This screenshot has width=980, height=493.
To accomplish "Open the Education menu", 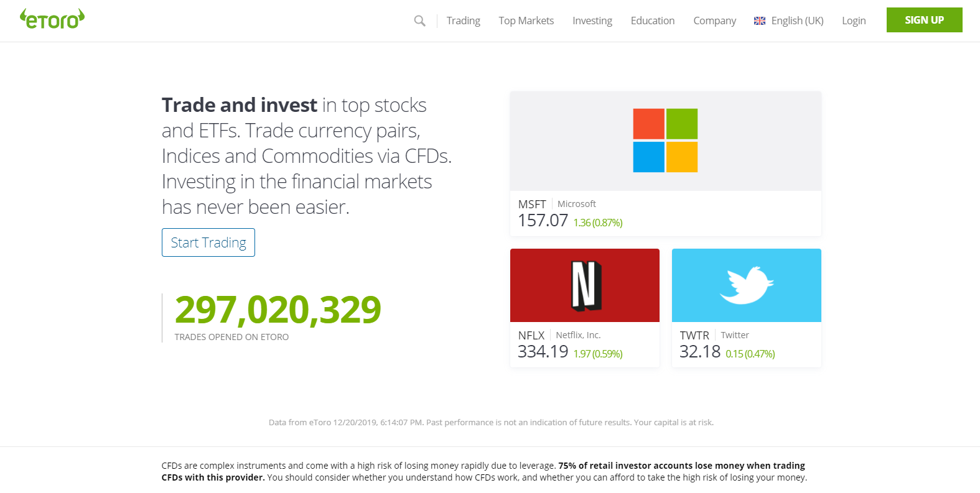I will tap(652, 21).
